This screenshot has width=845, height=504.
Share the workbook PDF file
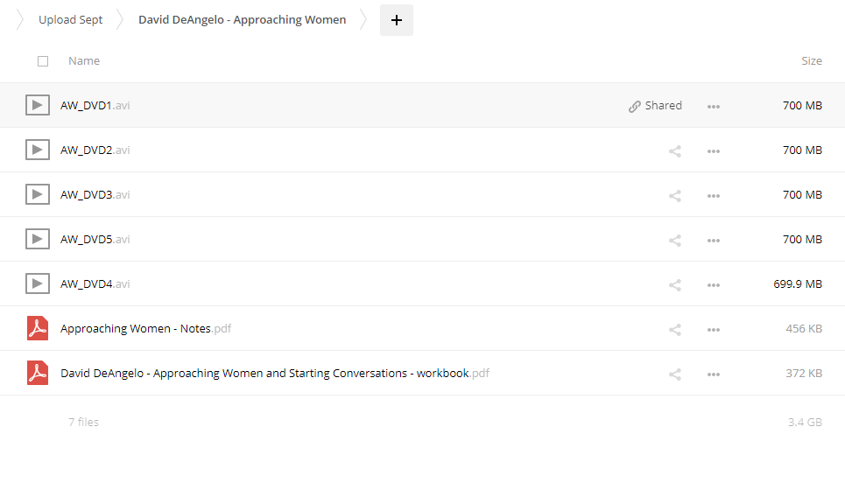tap(674, 374)
